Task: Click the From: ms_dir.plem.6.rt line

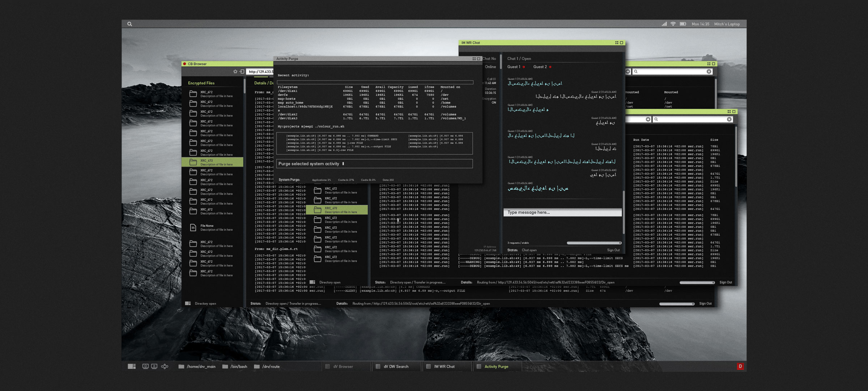Action: [x=276, y=249]
